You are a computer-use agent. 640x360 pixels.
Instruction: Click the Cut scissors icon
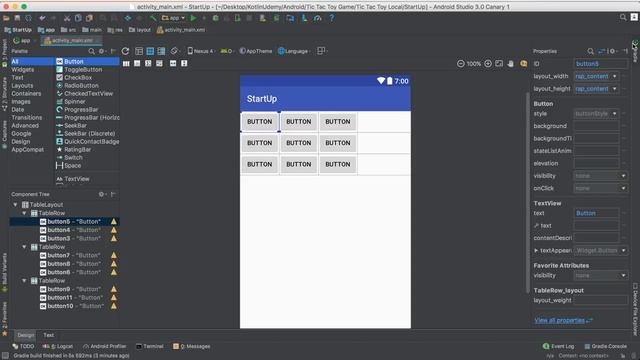pyautogui.click(x=67, y=18)
